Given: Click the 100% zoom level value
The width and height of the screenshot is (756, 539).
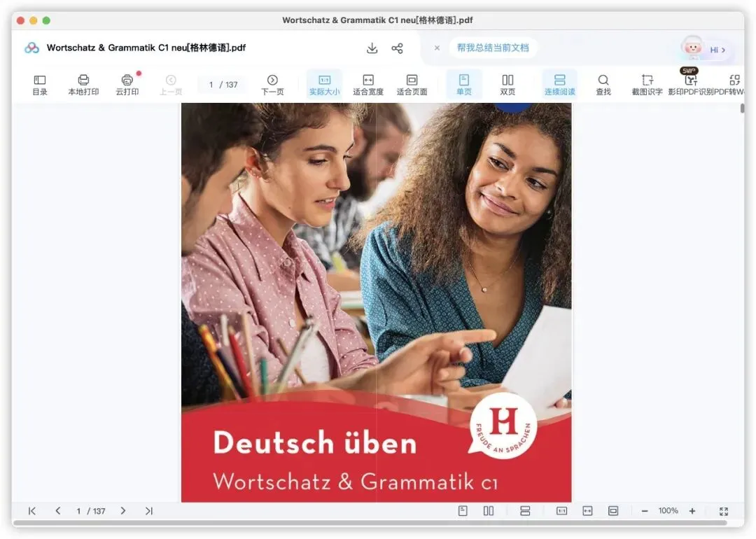Looking at the screenshot, I should point(668,510).
